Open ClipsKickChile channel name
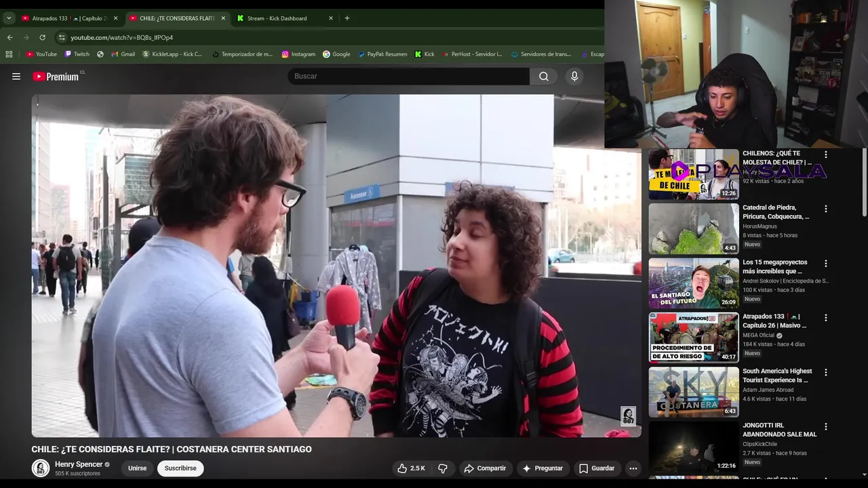Image resolution: width=868 pixels, height=488 pixels. [x=759, y=444]
